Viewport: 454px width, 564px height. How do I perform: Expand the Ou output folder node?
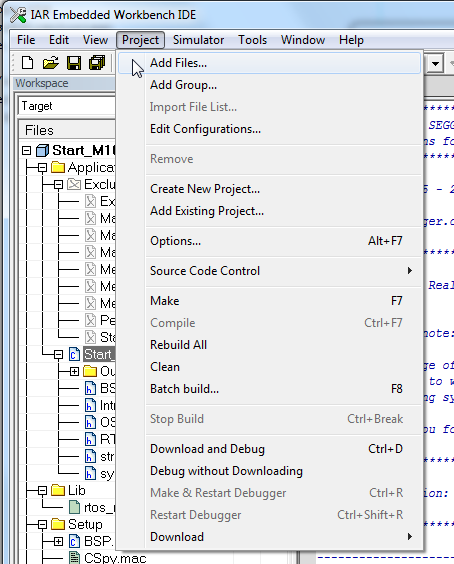point(74,371)
